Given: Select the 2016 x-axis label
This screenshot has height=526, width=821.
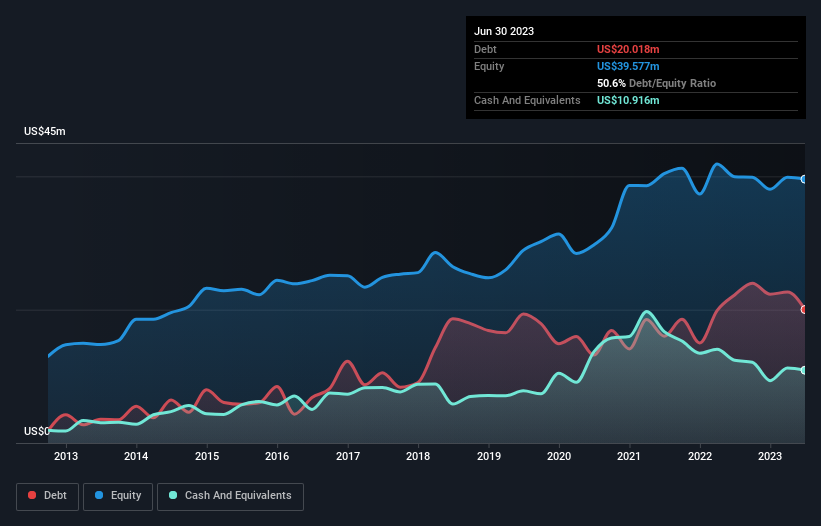Looking at the screenshot, I should (277, 456).
